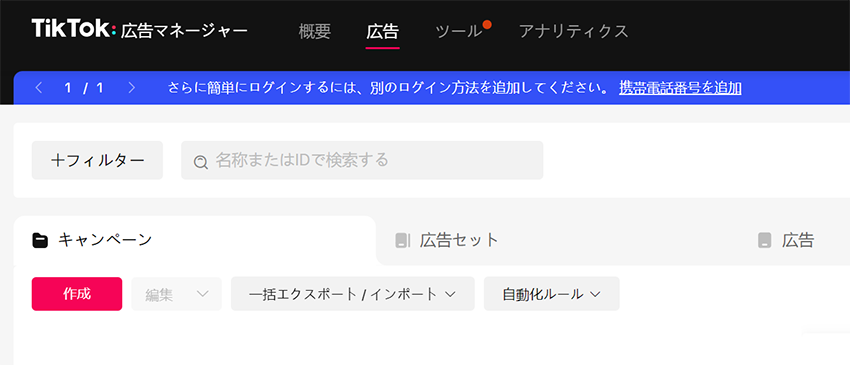The image size is (850, 365).
Task: Click the red 作成 button
Action: 77,294
